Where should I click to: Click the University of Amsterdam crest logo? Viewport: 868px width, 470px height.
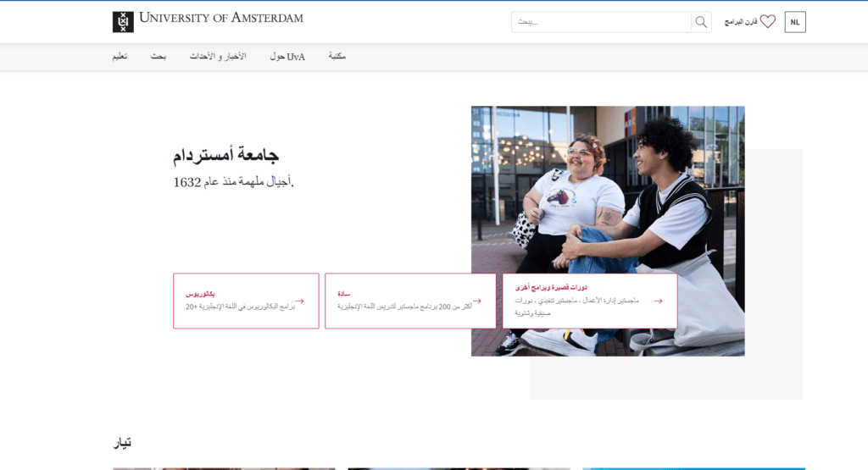pyautogui.click(x=123, y=22)
